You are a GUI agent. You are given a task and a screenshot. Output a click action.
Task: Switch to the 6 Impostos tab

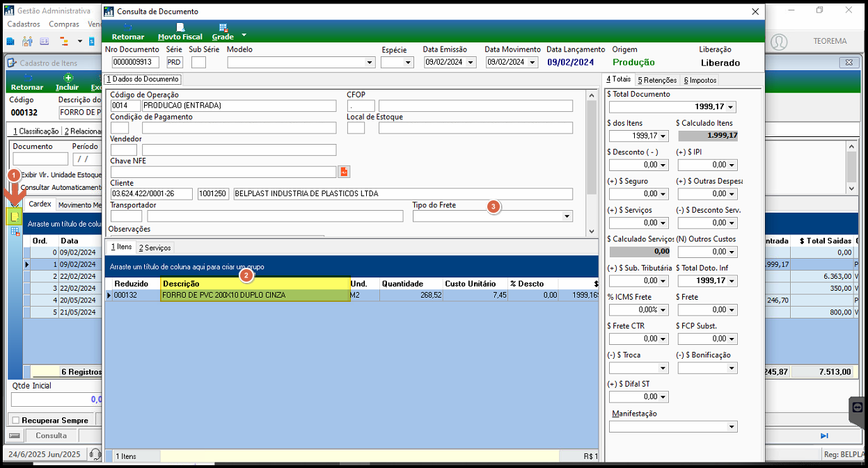click(700, 80)
